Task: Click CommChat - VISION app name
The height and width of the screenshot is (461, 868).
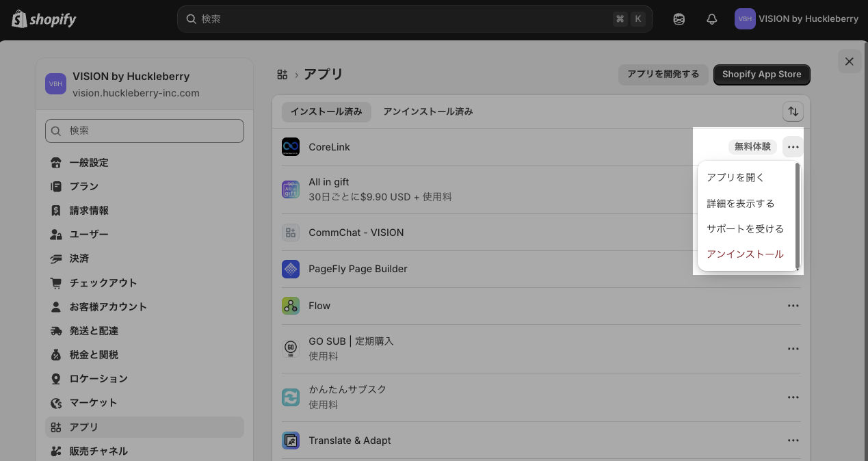Action: [356, 233]
